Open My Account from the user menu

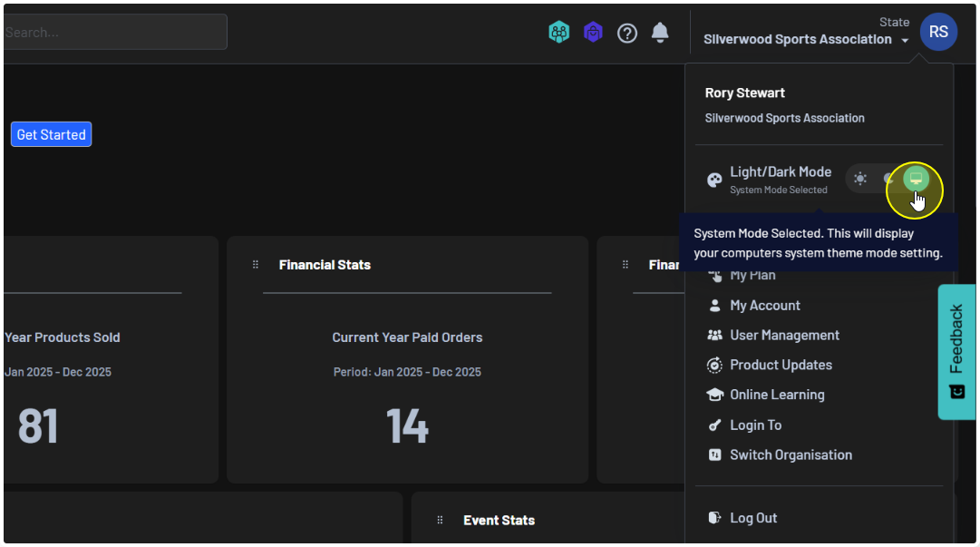point(764,306)
